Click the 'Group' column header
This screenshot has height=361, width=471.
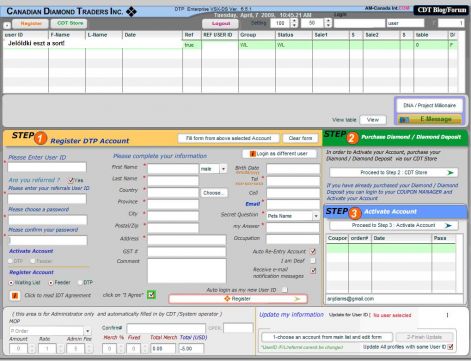tap(257, 35)
